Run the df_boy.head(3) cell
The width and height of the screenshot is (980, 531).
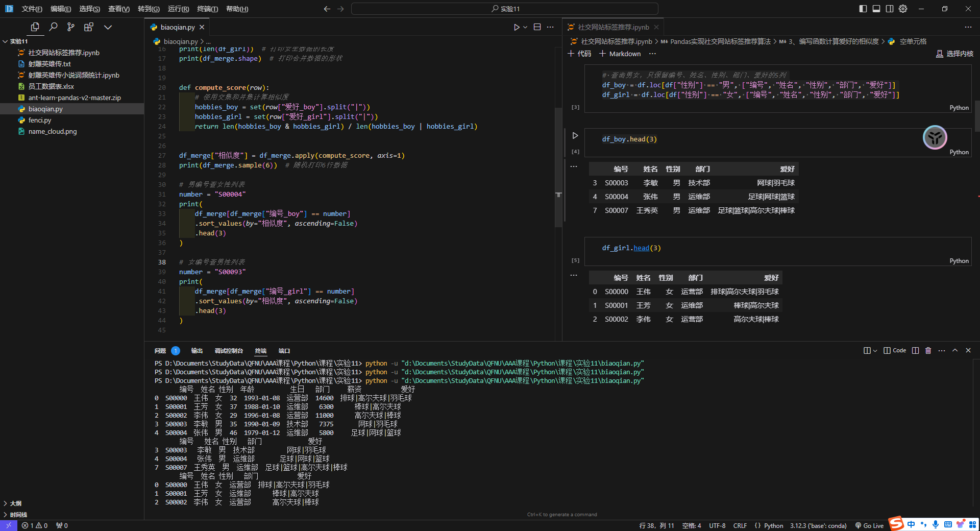pos(575,135)
